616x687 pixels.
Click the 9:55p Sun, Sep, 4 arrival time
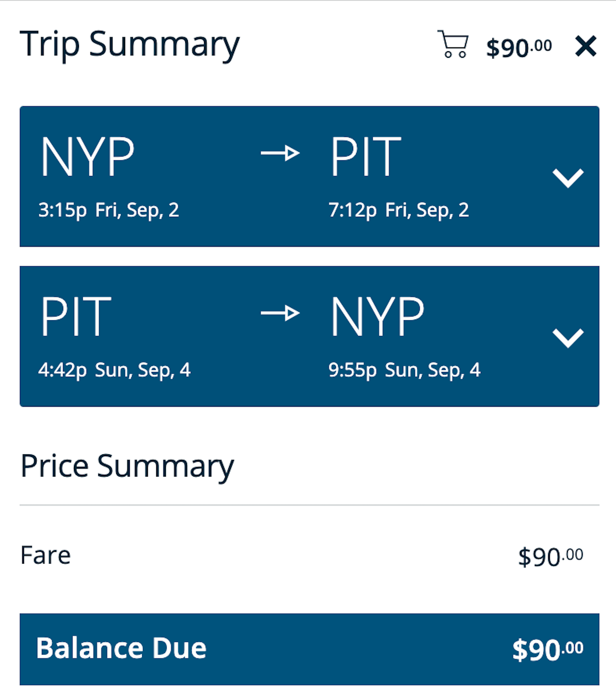click(x=404, y=370)
